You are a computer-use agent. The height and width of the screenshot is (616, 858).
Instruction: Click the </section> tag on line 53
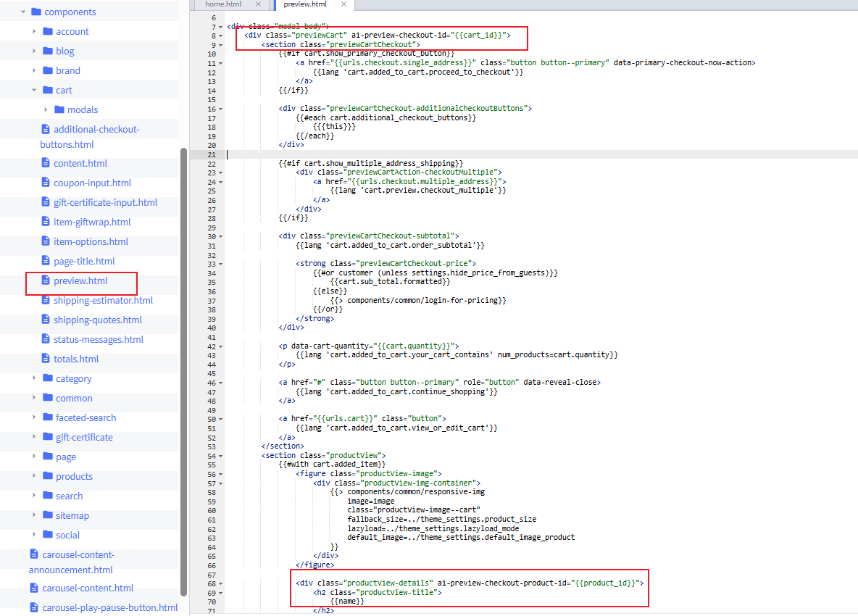pos(283,446)
